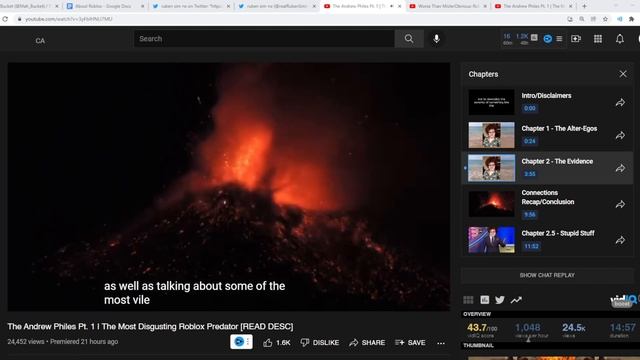Click the Intro/Disclaimers chapter thumbnail
Viewport: 640px width, 360px height.
491,102
